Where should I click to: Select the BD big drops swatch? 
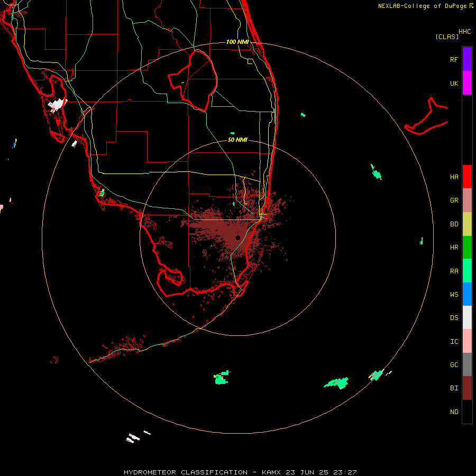pos(467,224)
